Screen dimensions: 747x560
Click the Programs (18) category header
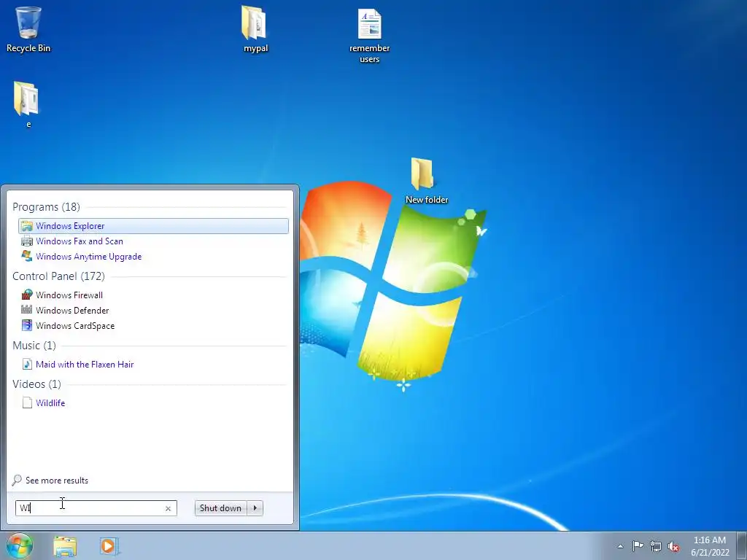point(46,207)
